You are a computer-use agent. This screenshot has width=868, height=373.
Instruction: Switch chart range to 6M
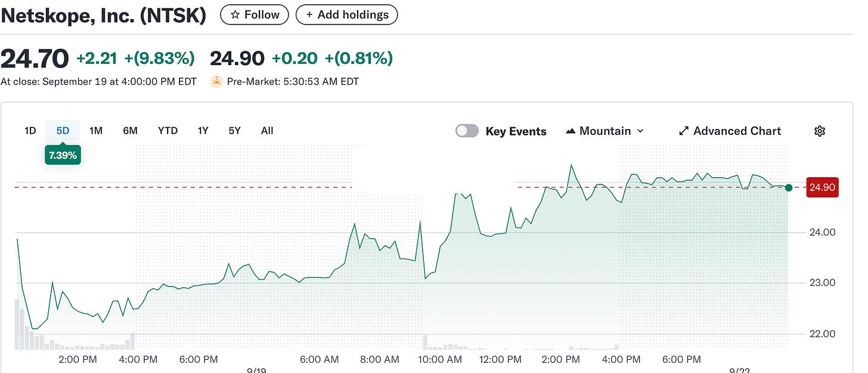tap(130, 131)
